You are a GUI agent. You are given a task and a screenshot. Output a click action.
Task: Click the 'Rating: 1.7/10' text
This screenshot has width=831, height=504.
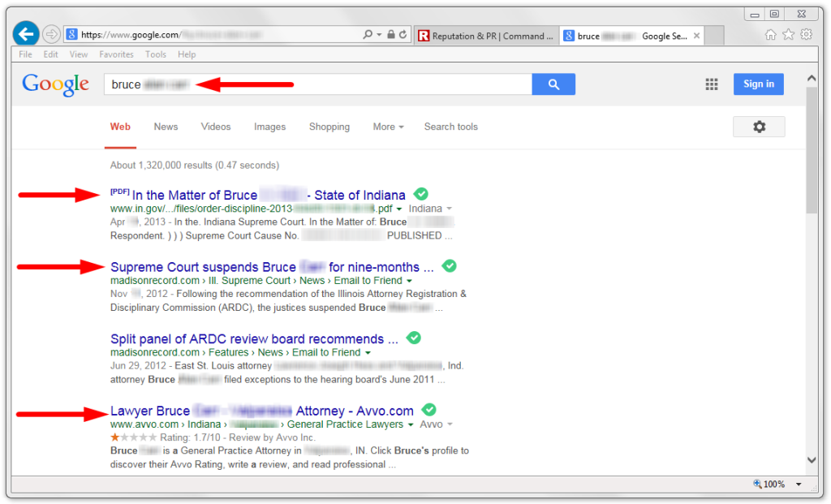pyautogui.click(x=190, y=437)
